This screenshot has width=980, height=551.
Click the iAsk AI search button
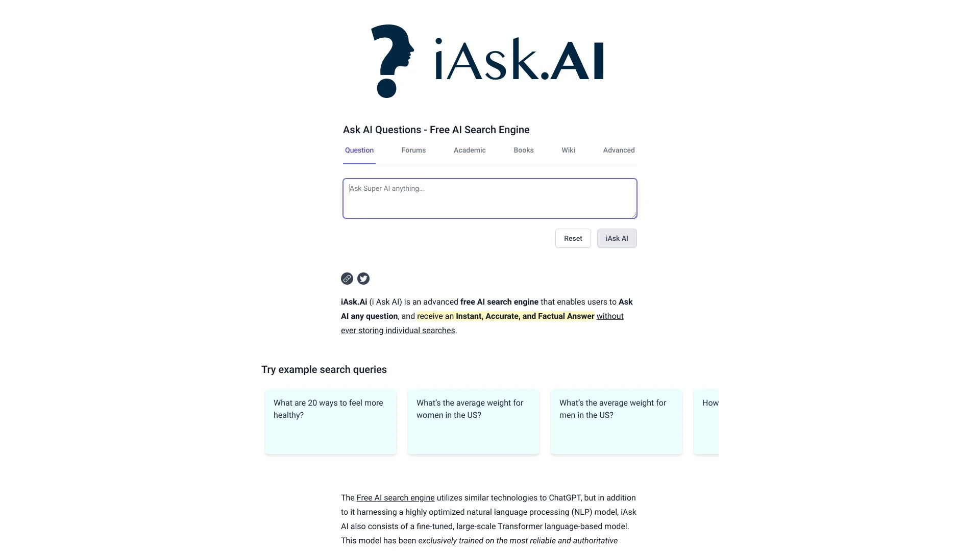pos(617,238)
